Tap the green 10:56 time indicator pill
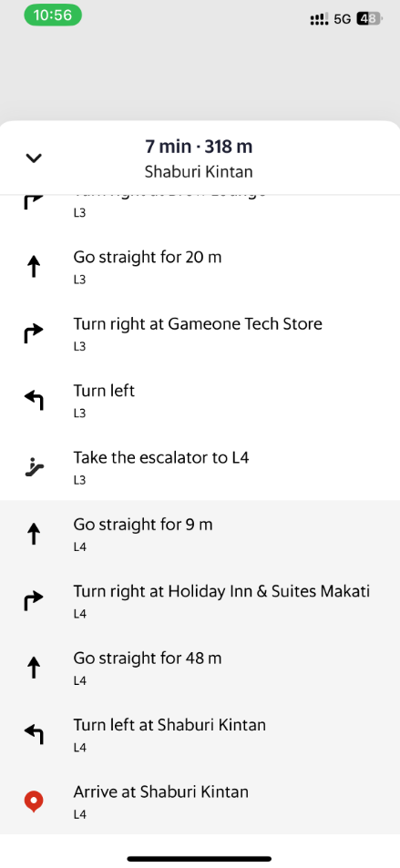Viewport: 400px width, 868px height. (x=53, y=15)
